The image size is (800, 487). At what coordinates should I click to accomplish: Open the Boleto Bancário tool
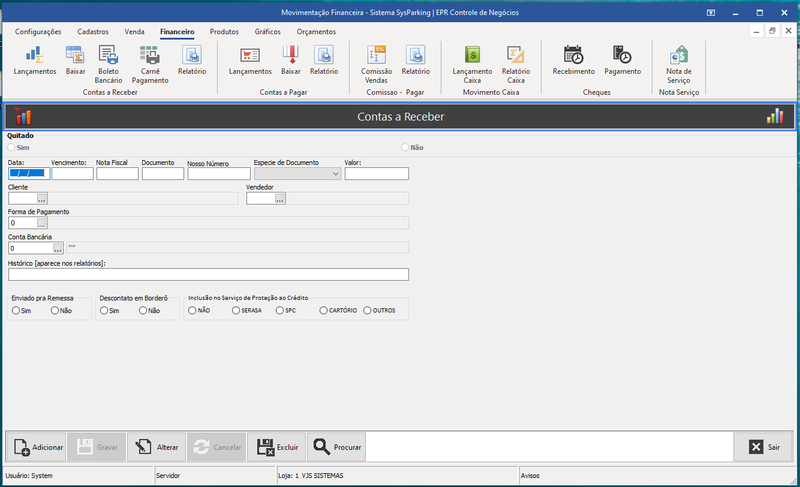(108, 64)
